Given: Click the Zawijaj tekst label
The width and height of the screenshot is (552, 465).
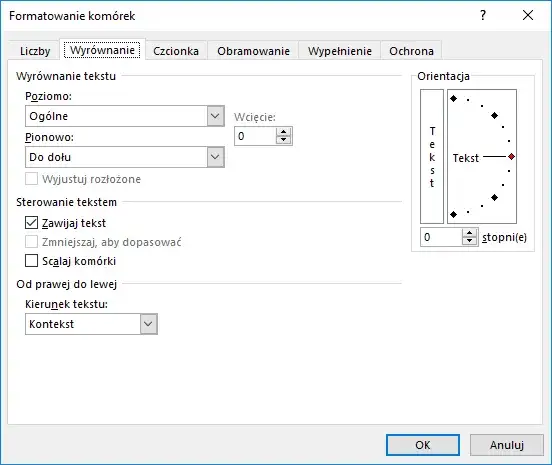Looking at the screenshot, I should (74, 223).
